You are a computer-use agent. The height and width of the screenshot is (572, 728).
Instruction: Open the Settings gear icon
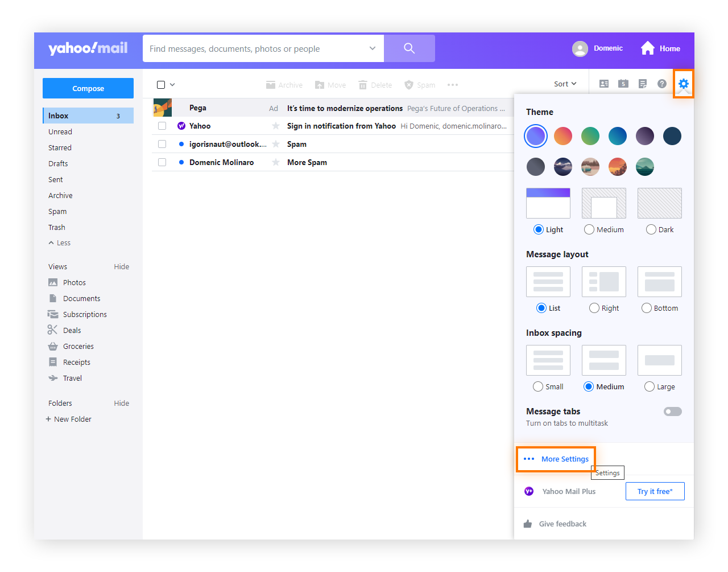(682, 84)
